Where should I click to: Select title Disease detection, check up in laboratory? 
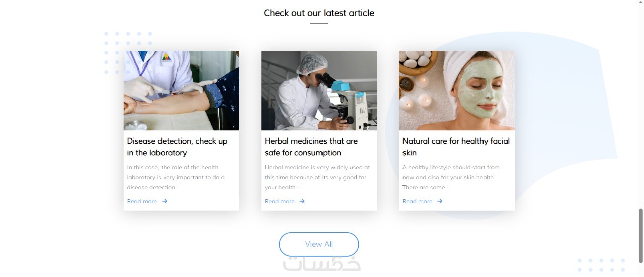click(x=177, y=147)
